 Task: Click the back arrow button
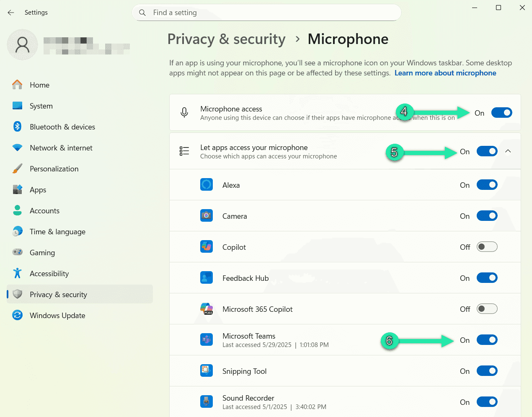coord(10,12)
